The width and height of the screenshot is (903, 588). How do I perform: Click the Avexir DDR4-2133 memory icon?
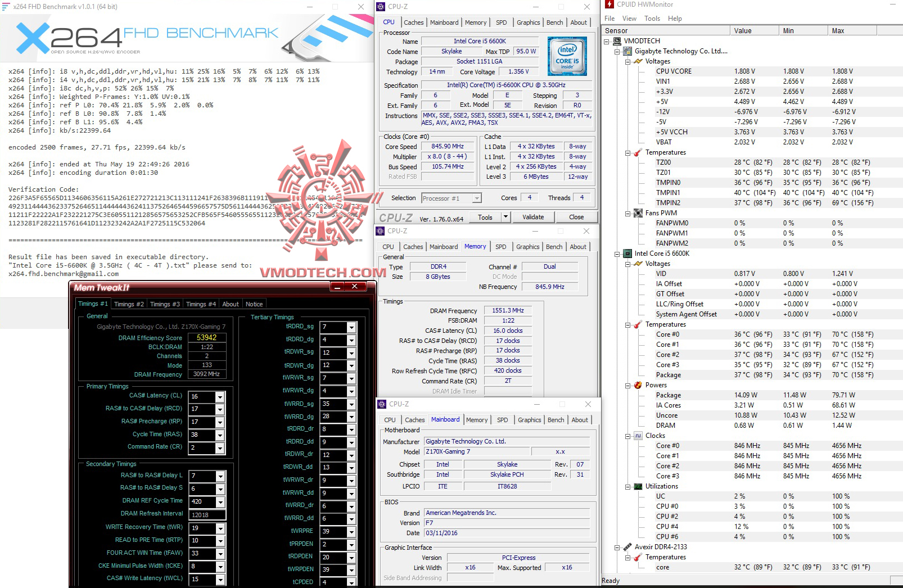628,547
